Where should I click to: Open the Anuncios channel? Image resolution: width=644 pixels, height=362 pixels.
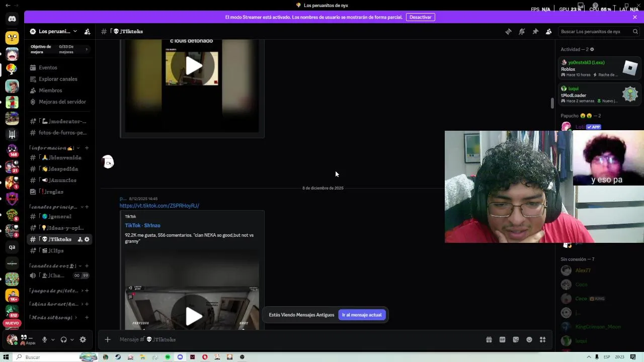(59, 180)
